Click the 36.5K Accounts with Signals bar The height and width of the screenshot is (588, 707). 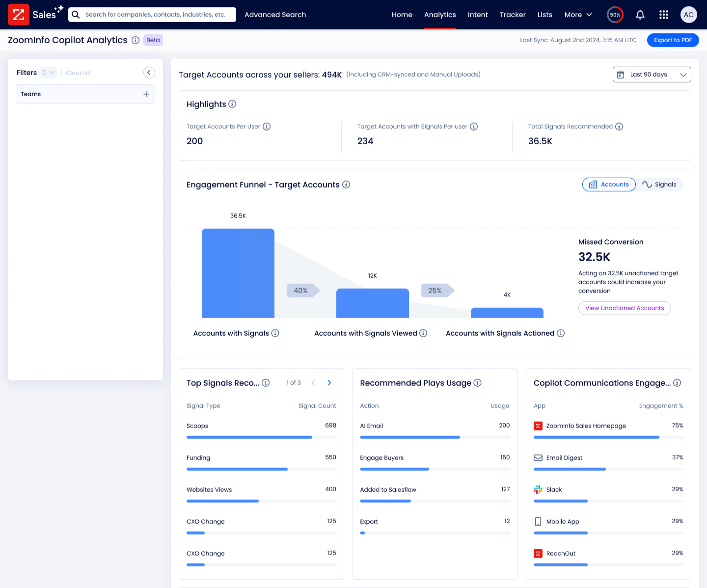point(238,273)
